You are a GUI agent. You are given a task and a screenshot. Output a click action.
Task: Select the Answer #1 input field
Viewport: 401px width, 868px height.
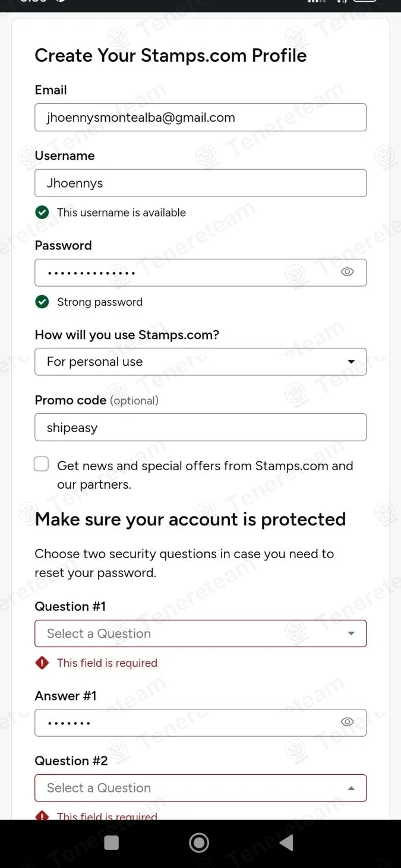tap(184, 723)
